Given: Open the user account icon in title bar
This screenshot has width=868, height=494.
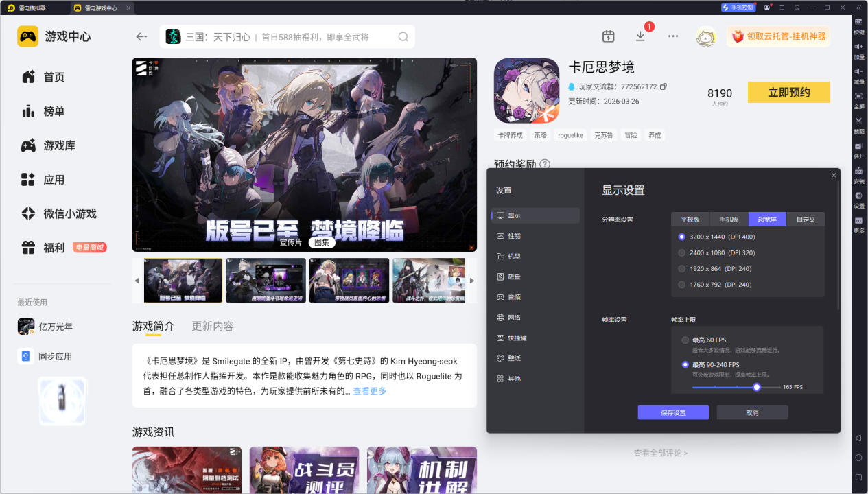Looking at the screenshot, I should pos(767,8).
